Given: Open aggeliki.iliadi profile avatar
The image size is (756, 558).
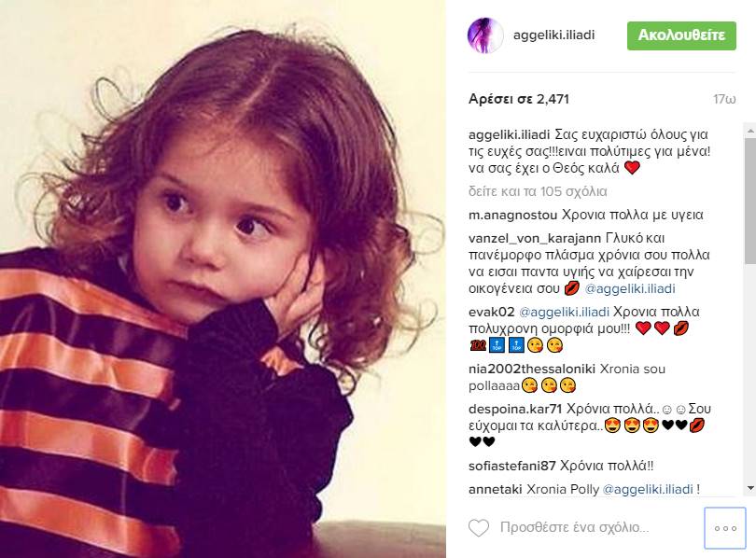Looking at the screenshot, I should [x=485, y=35].
